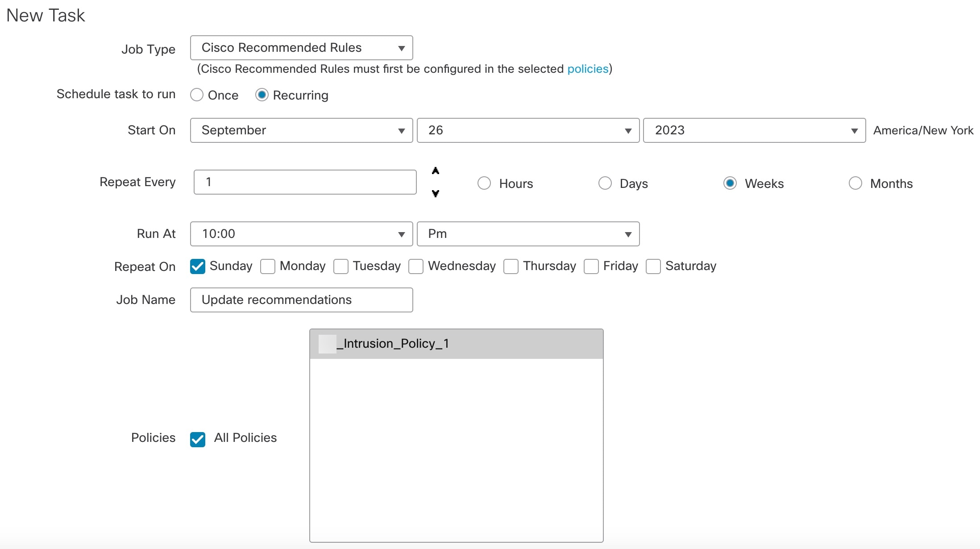Click the Job Name field showing Update recommendations
Viewport: 980px width, 549px height.
pos(301,300)
